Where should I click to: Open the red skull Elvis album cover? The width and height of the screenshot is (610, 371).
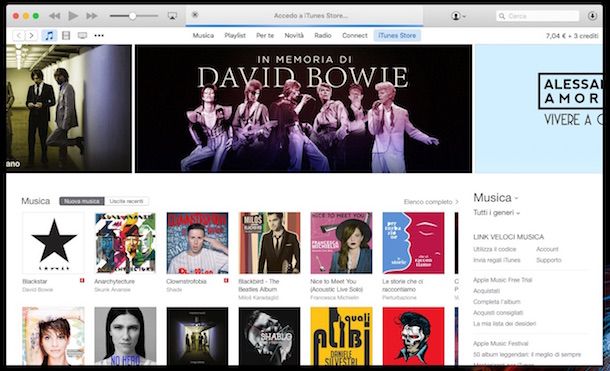point(413,336)
